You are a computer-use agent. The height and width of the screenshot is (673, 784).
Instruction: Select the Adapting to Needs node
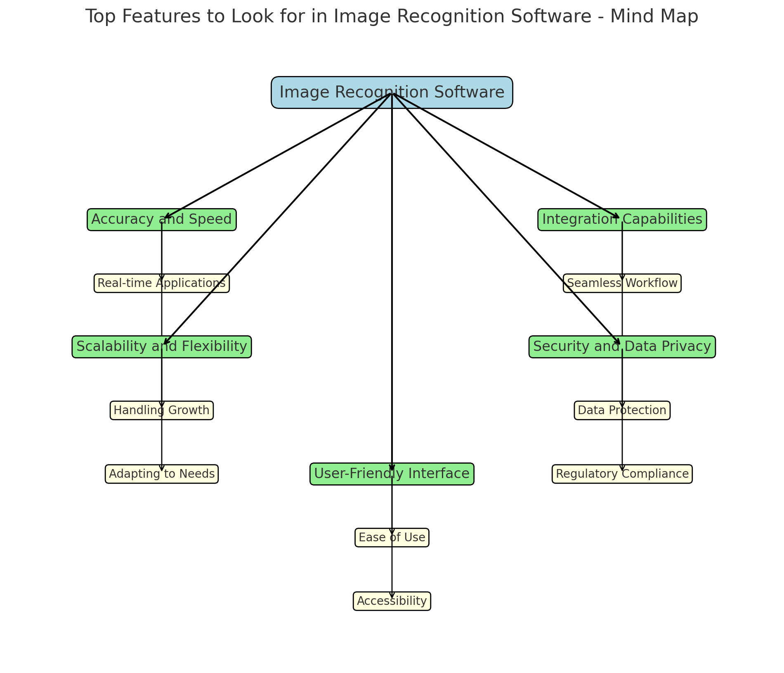click(162, 474)
